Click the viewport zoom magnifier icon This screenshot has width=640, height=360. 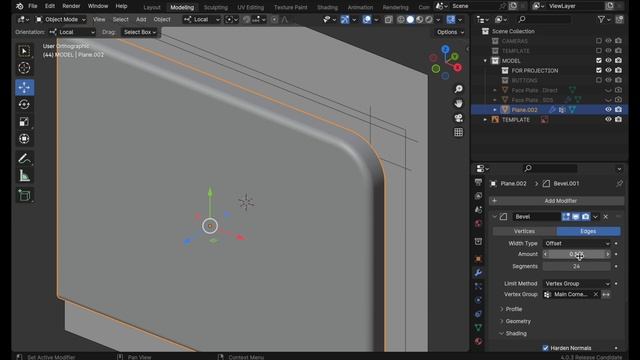(458, 89)
